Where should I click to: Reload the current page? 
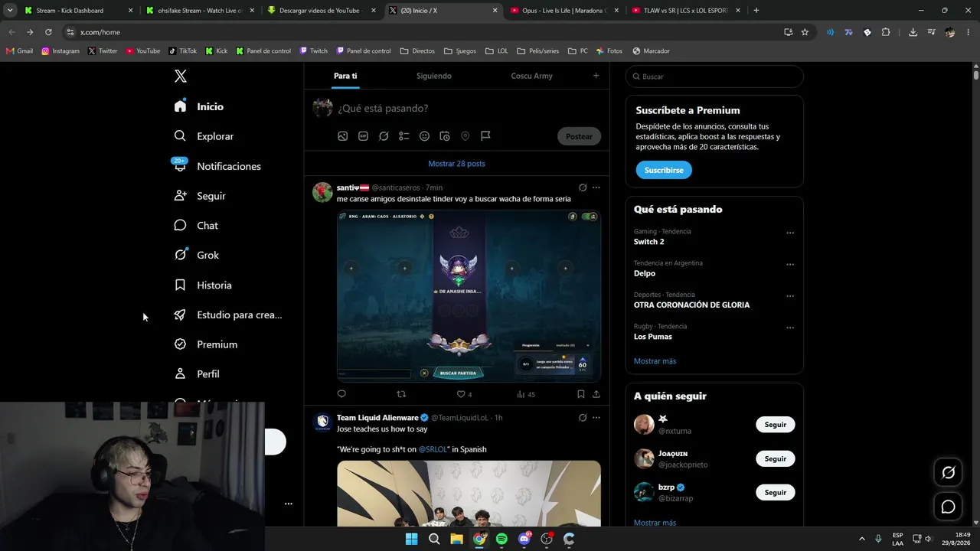48,32
